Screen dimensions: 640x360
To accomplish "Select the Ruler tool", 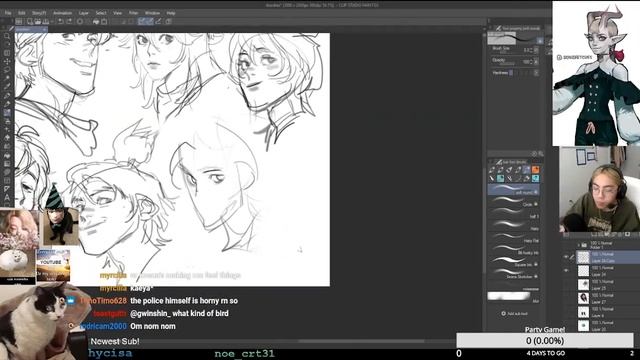I will [7, 189].
